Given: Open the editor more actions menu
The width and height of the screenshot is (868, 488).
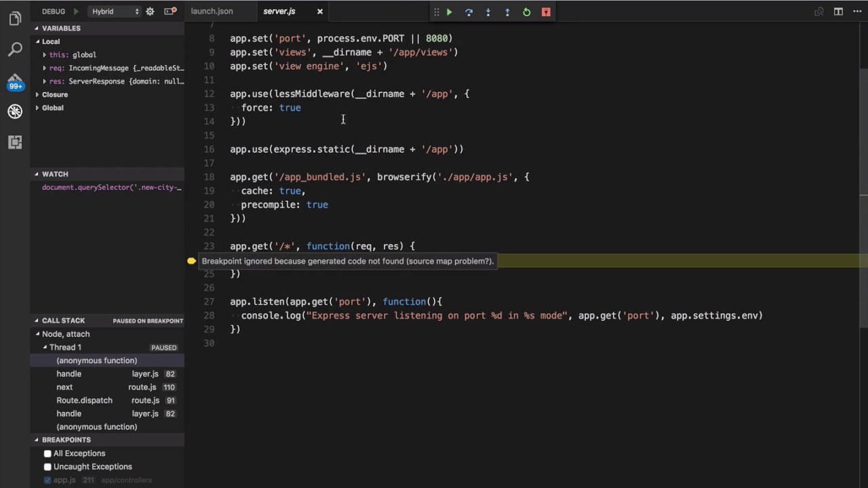Looking at the screenshot, I should (x=856, y=12).
